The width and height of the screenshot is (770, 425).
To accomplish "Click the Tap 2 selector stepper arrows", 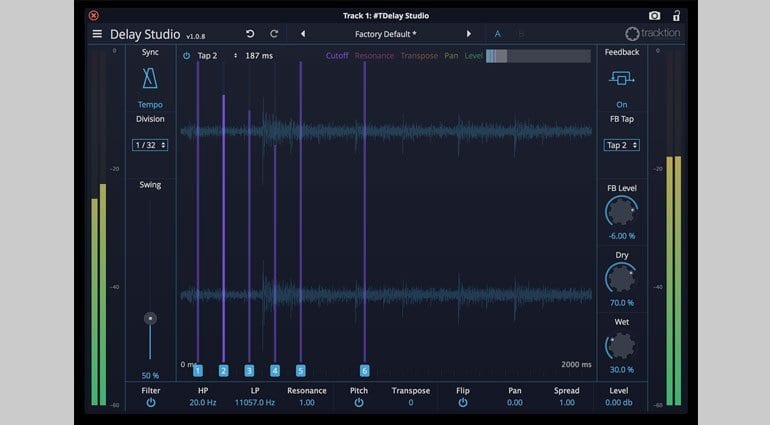I will click(x=236, y=56).
